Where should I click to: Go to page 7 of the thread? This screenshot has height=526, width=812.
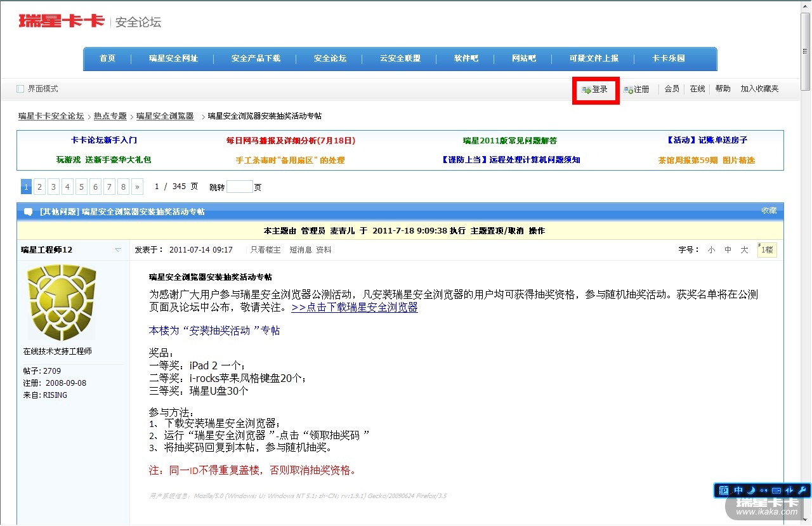(109, 187)
